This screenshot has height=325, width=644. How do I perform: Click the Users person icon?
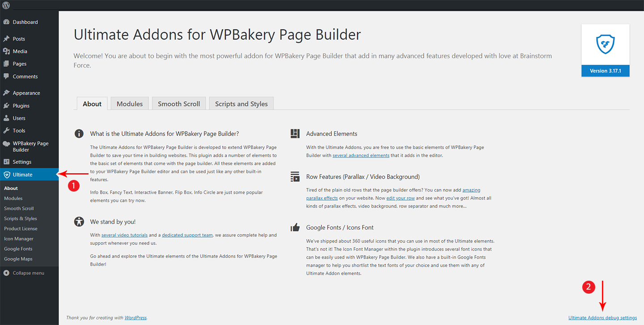pos(6,118)
